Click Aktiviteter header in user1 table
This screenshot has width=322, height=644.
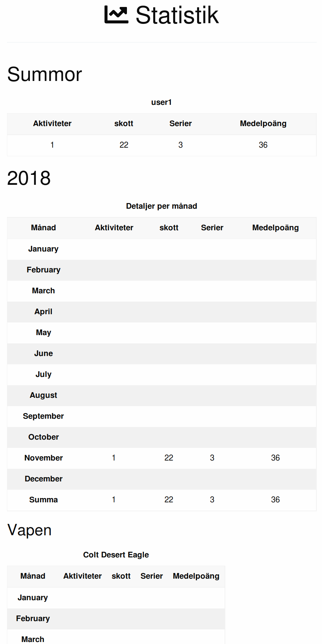click(x=52, y=123)
